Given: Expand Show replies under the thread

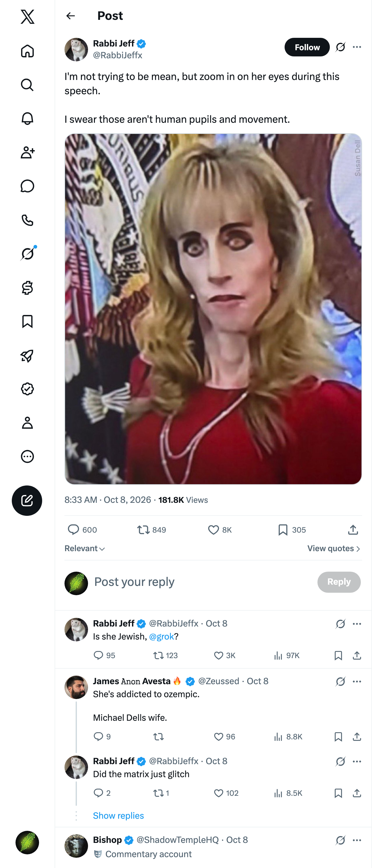Looking at the screenshot, I should click(118, 815).
